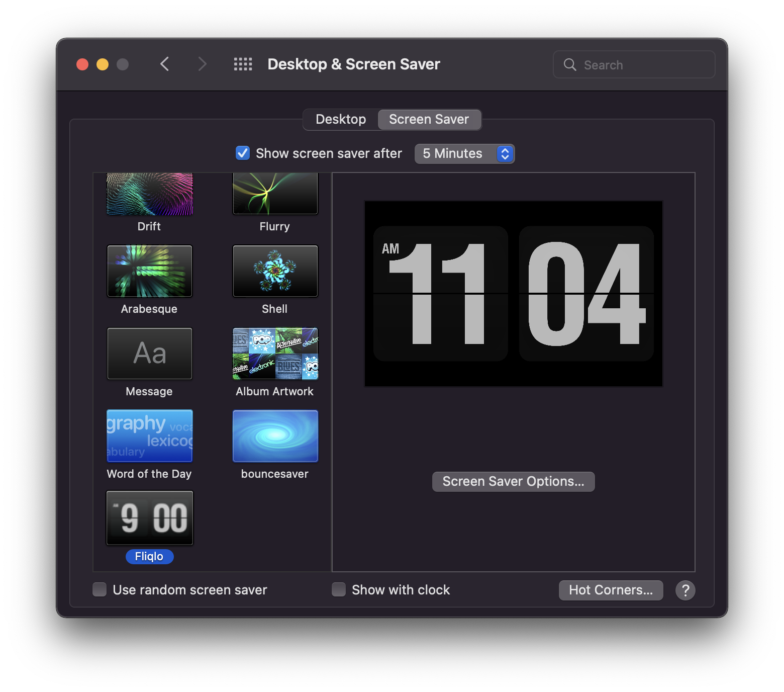The width and height of the screenshot is (784, 692).
Task: Choose the Album Artwork screen saver
Action: click(x=275, y=354)
